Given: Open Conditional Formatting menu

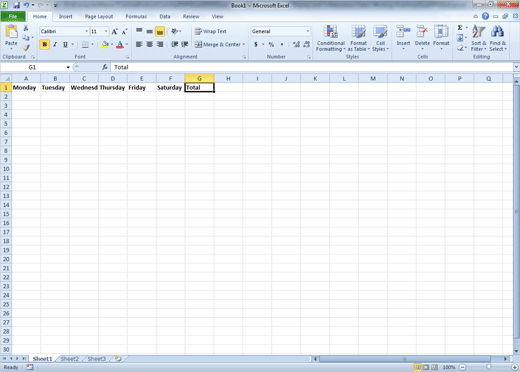Looking at the screenshot, I should pyautogui.click(x=331, y=38).
